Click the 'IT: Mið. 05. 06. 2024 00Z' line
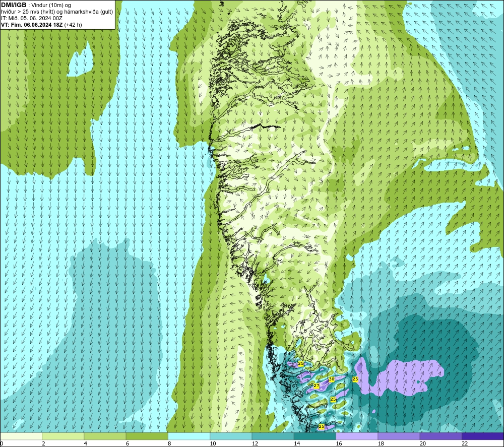 point(31,18)
